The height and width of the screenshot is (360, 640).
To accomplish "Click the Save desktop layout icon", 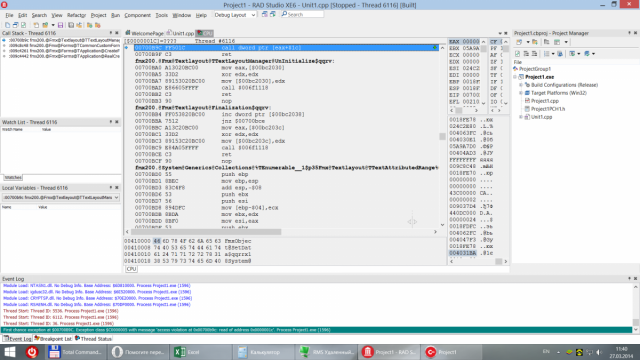I will (264, 15).
